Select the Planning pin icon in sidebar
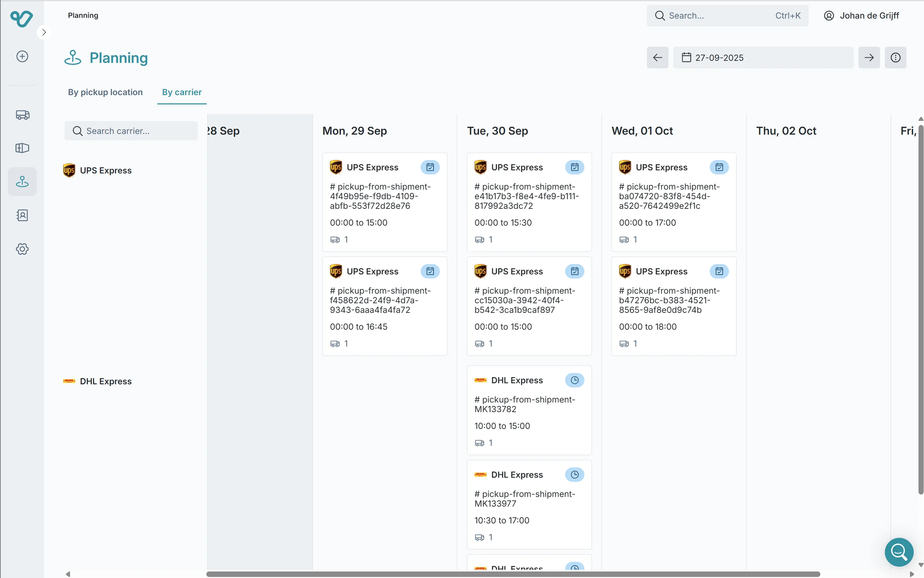 click(x=22, y=181)
